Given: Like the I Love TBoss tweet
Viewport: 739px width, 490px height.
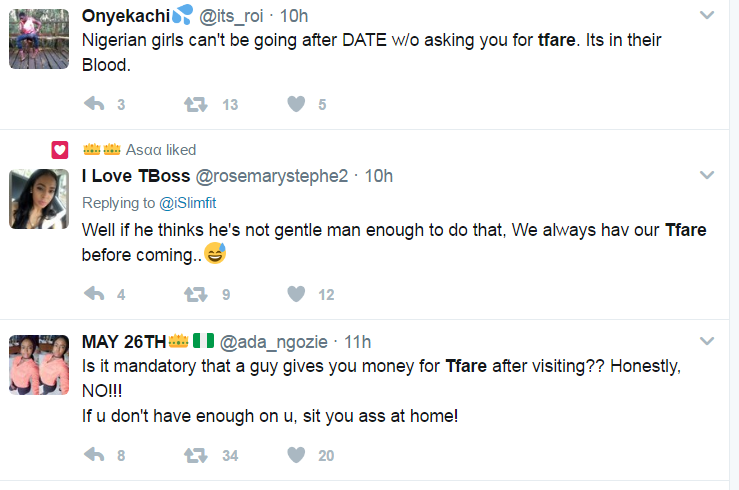Looking at the screenshot, I should (x=296, y=294).
